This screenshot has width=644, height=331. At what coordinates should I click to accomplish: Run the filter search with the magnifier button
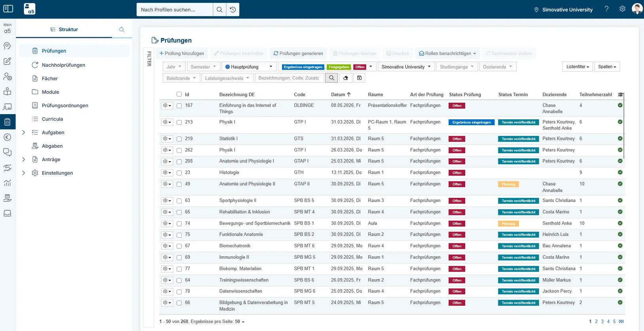pos(331,78)
